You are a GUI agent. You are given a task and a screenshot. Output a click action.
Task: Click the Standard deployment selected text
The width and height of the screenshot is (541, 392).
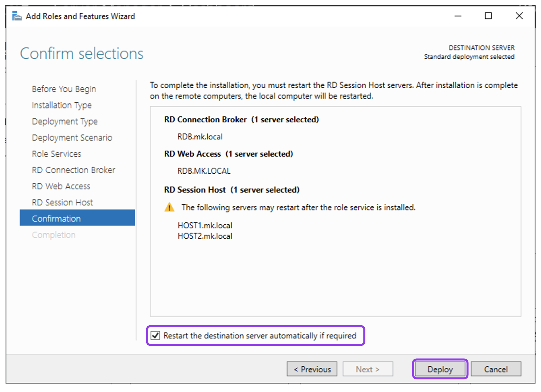(x=469, y=57)
